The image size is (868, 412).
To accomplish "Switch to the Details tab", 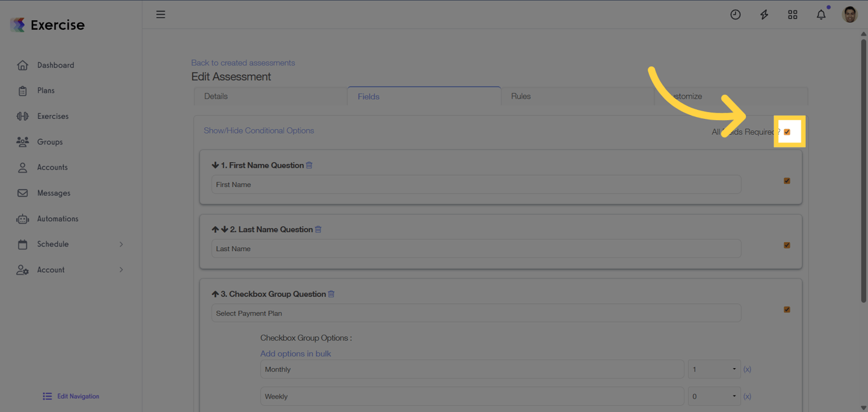I will [x=216, y=96].
